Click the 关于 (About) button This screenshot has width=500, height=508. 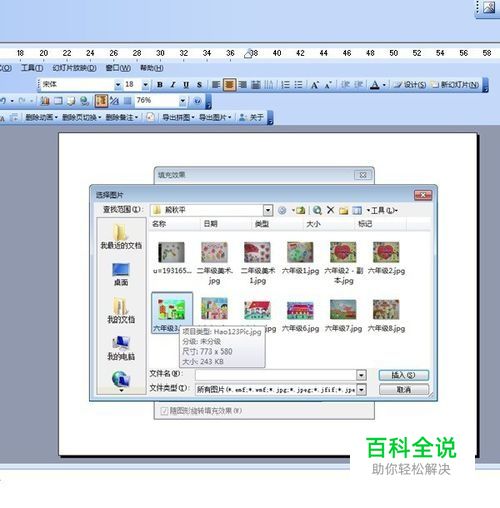tap(251, 117)
